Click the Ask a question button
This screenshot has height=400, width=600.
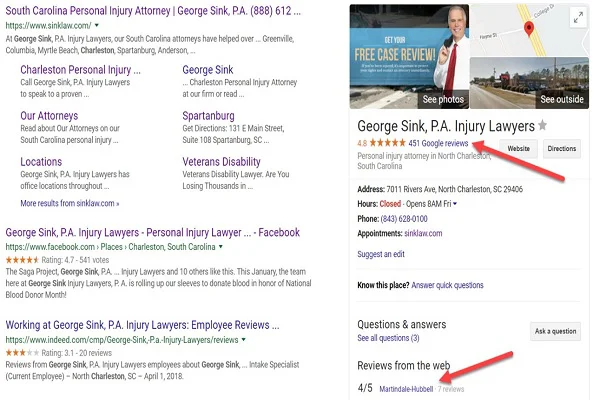pos(554,330)
